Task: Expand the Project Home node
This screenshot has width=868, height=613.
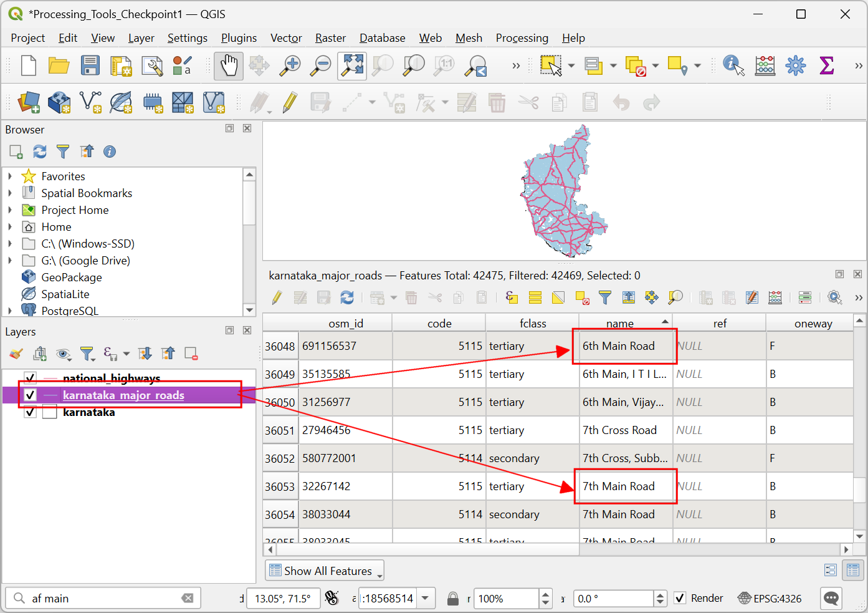Action: 10,210
